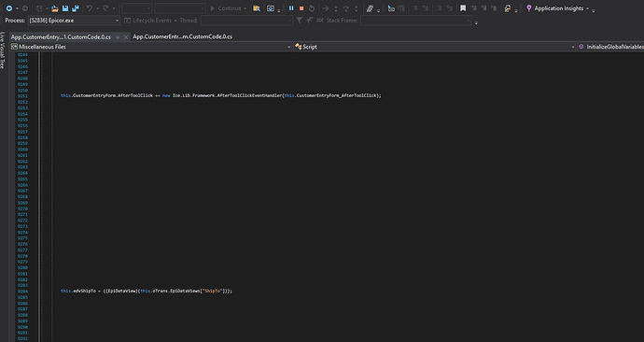Click the Find in Files icon
Screen dimensions: 644x342
coord(257,8)
